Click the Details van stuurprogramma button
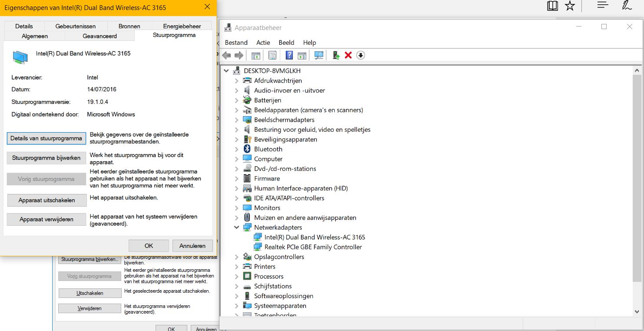This screenshot has height=331, width=644. click(46, 138)
